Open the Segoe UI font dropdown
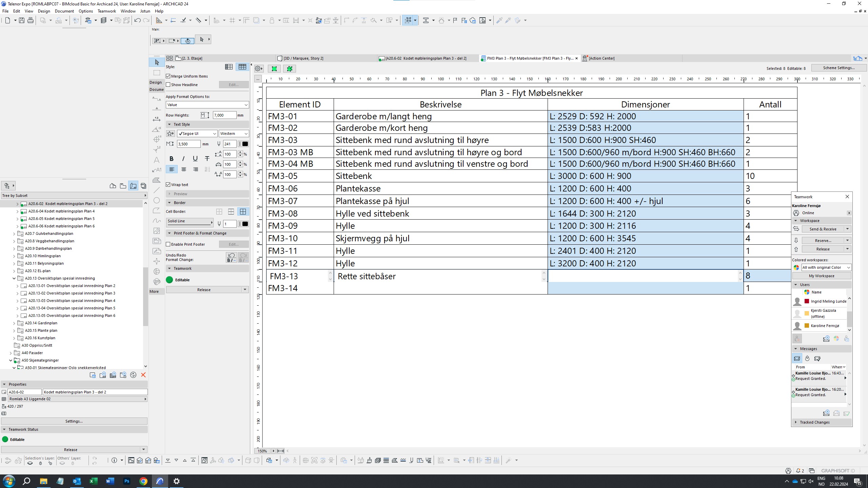This screenshot has width=868, height=488. 197,134
